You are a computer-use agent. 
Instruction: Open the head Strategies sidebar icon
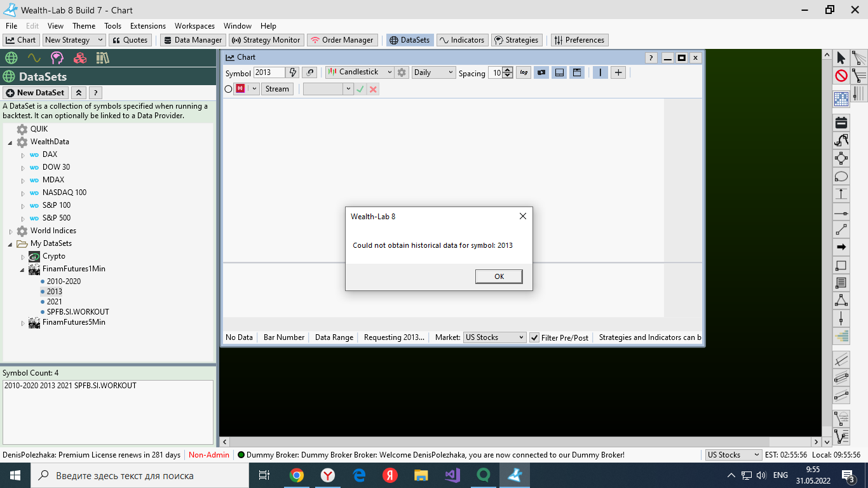(57, 58)
